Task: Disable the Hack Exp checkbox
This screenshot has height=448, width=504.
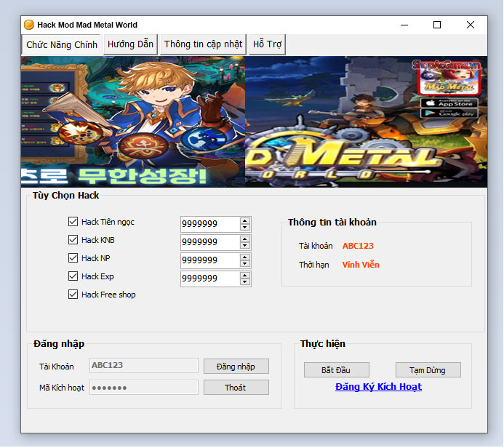Action: point(73,276)
